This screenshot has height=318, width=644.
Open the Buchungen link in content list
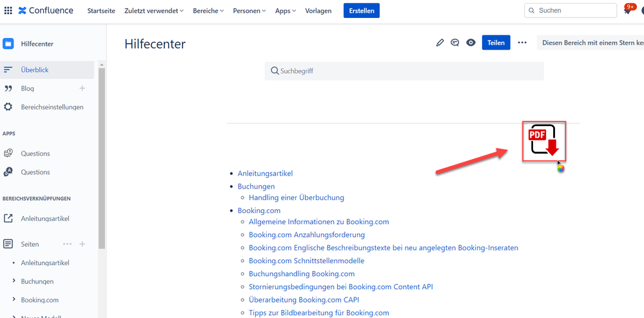pyautogui.click(x=257, y=186)
